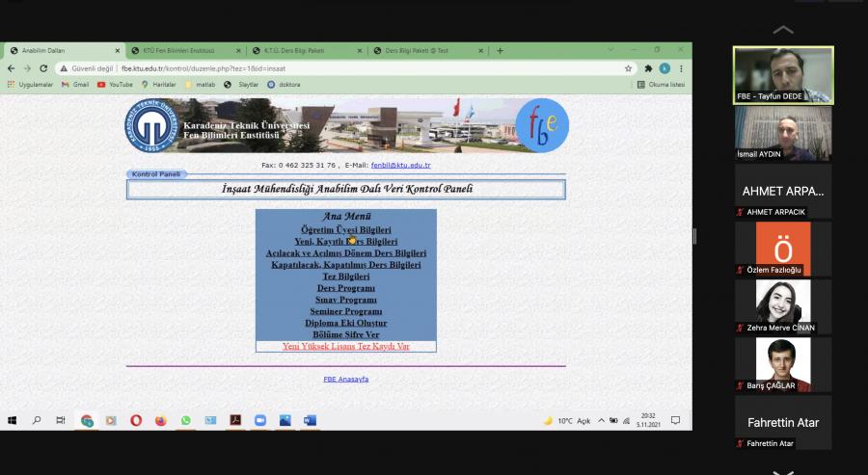Open the Sınav Programı link
The image size is (868, 475).
[346, 299]
